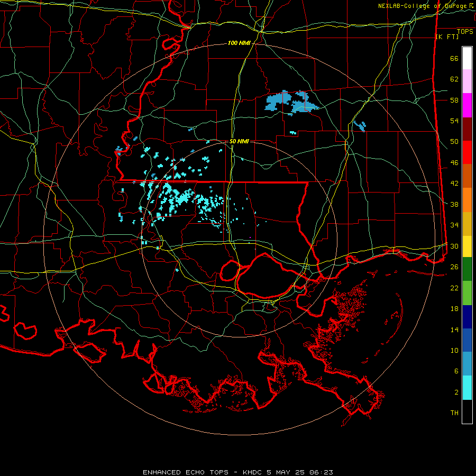Screen dimensions: 476x476
Task: Click the dark green 26 kft swatch
Action: click(467, 269)
